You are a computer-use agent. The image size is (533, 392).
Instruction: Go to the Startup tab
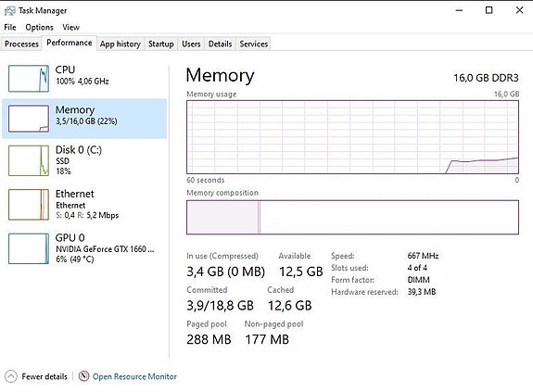click(x=160, y=44)
